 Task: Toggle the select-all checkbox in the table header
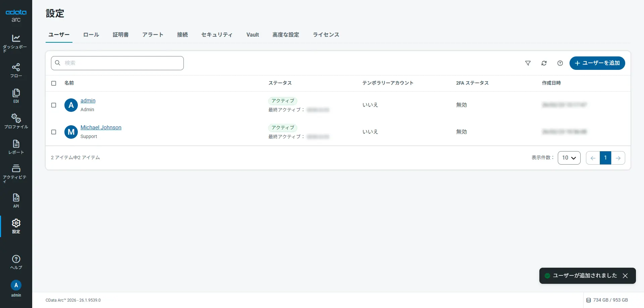coord(54,83)
